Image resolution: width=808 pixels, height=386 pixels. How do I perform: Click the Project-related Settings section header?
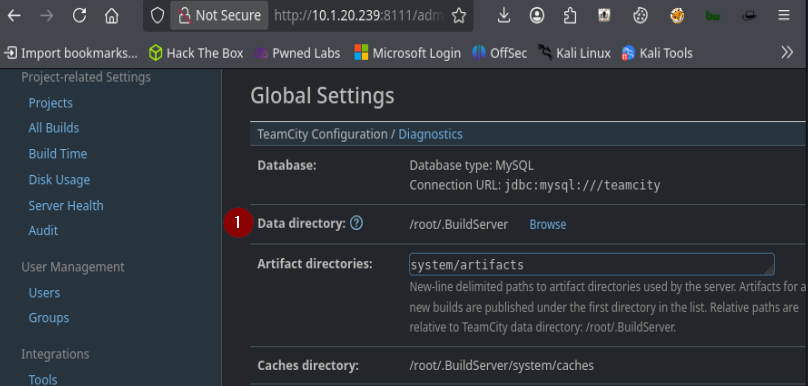(x=86, y=77)
